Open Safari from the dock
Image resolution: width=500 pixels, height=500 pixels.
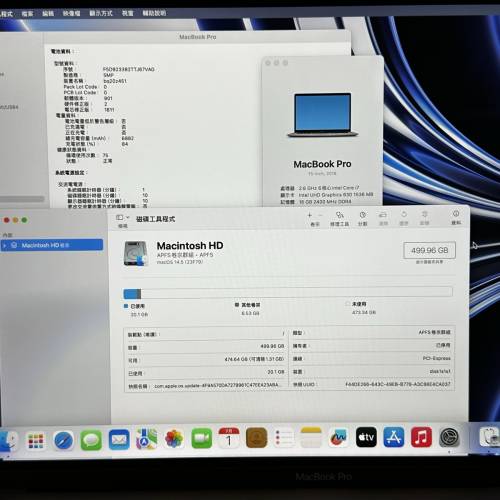click(x=64, y=440)
